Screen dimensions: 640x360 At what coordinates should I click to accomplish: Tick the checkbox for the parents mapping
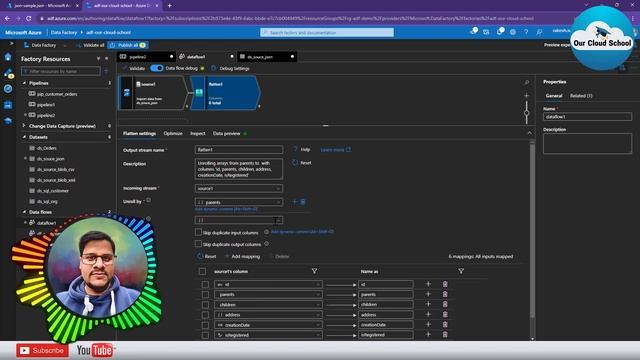205,295
